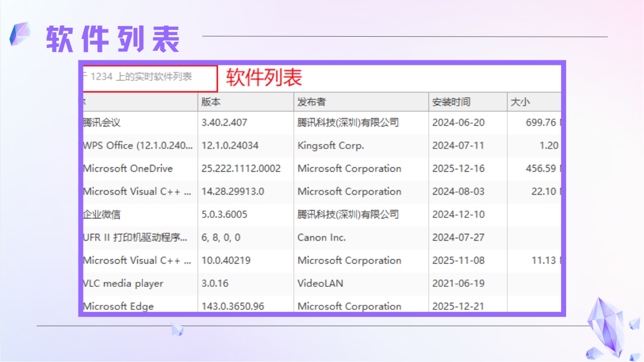Click the size value 456.59
Viewport: 644px width, 362px height.
pyautogui.click(x=541, y=168)
